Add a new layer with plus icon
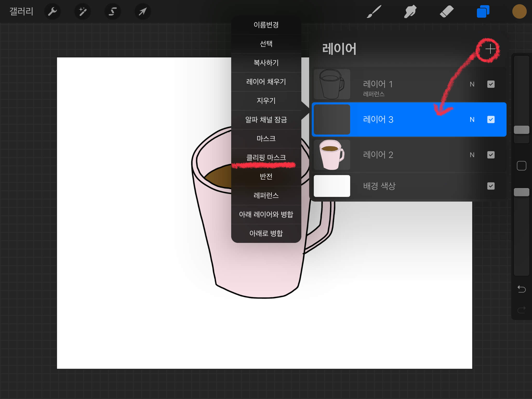Screen dimensions: 532x399 490,49
